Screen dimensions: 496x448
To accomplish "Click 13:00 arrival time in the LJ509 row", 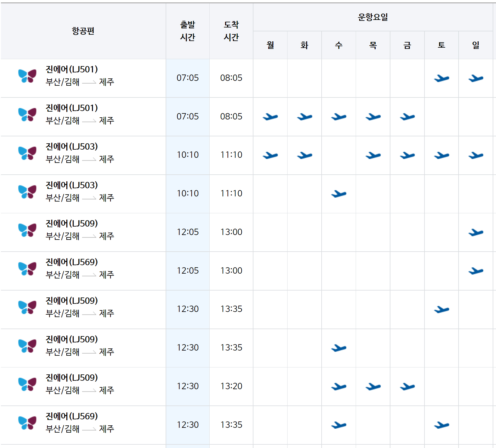I will [x=231, y=232].
